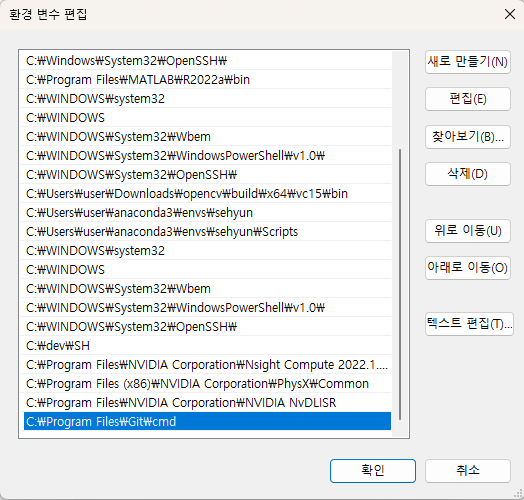Select the NVIDIA Corporation\PhysX\Common row

206,384
